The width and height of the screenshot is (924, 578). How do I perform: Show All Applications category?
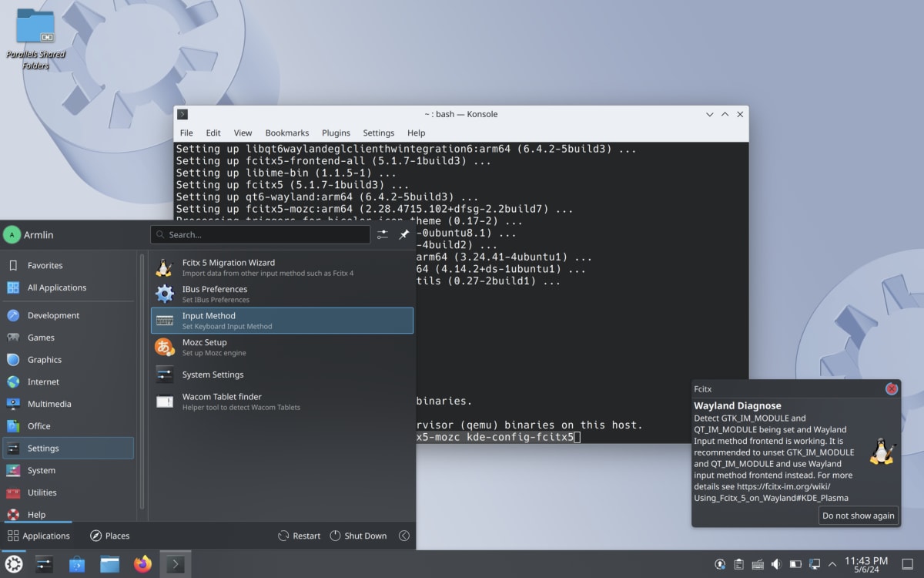[69, 287]
